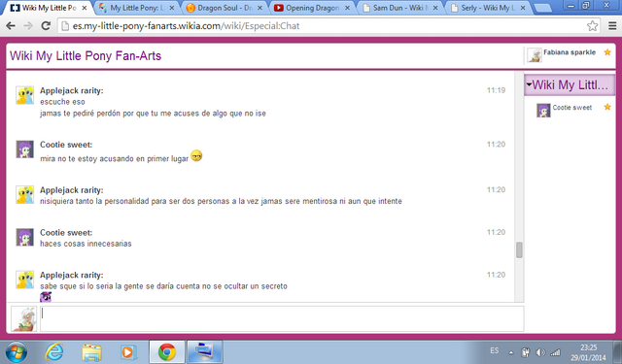Open Wiki My Little Pony Fan-Arts title link
The width and height of the screenshot is (622, 364).
click(x=86, y=56)
